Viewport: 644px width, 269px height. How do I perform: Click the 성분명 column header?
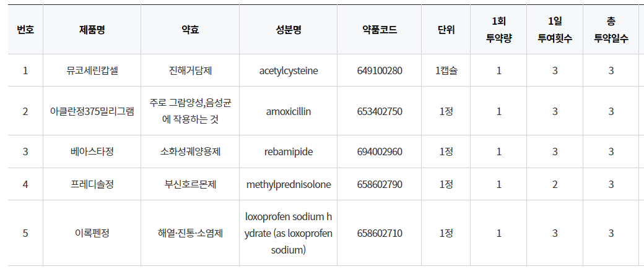(x=289, y=30)
